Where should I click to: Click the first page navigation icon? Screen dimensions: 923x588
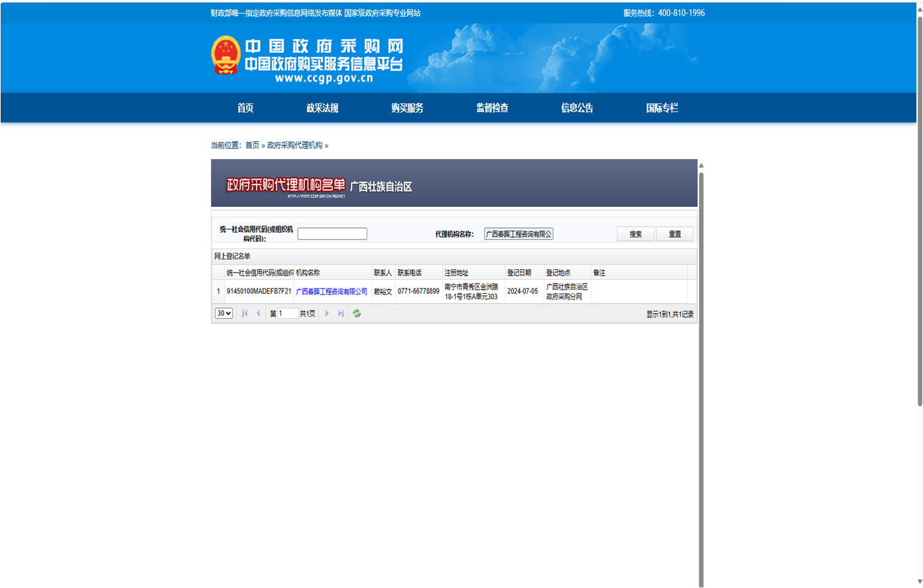click(x=245, y=314)
